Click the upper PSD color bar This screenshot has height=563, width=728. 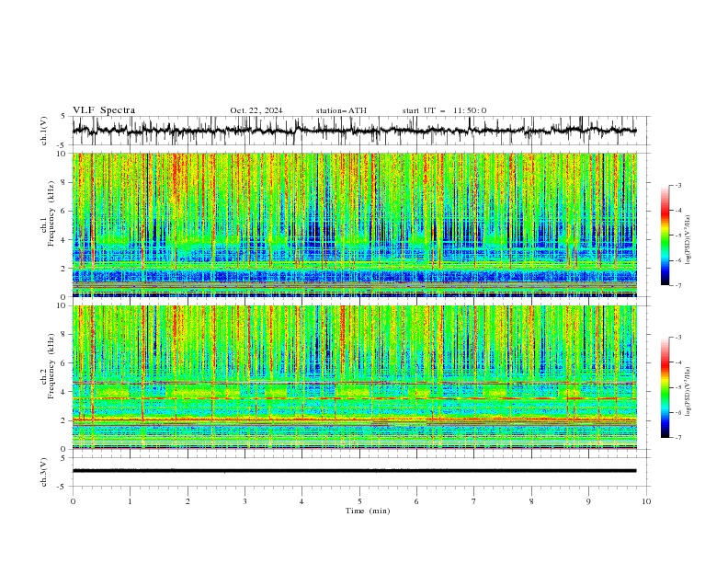point(665,236)
